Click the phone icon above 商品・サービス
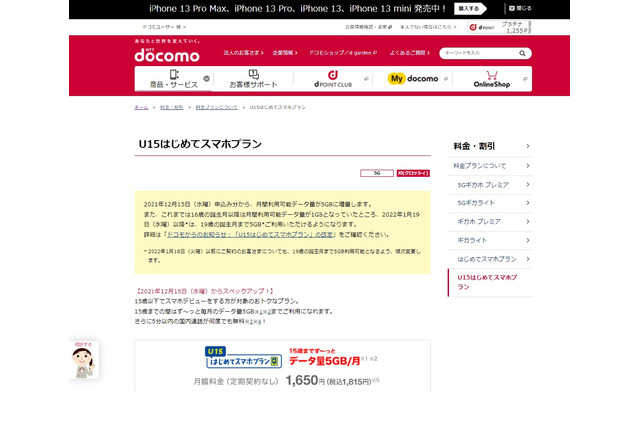 [174, 74]
